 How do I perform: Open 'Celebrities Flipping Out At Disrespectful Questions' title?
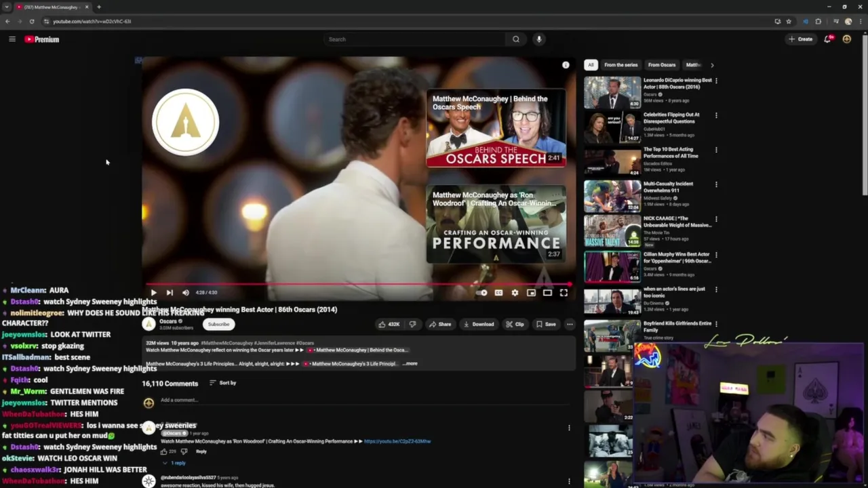pos(671,118)
